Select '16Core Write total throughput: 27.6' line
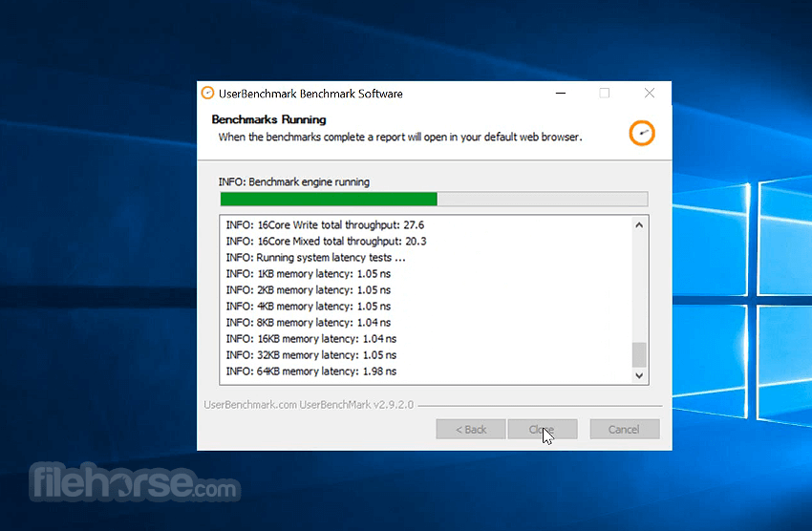The image size is (812, 531). point(325,225)
